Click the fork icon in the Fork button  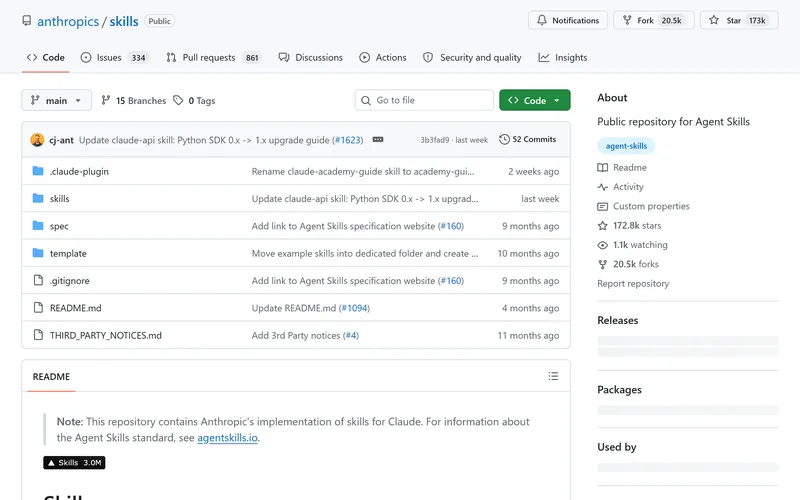tap(627, 20)
